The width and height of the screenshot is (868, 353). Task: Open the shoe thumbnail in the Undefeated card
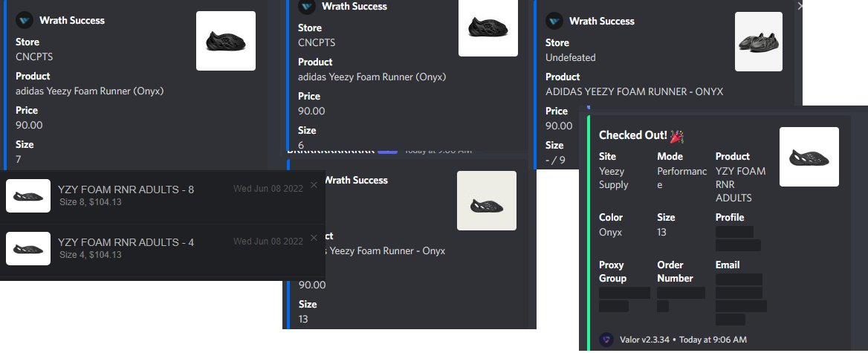759,42
